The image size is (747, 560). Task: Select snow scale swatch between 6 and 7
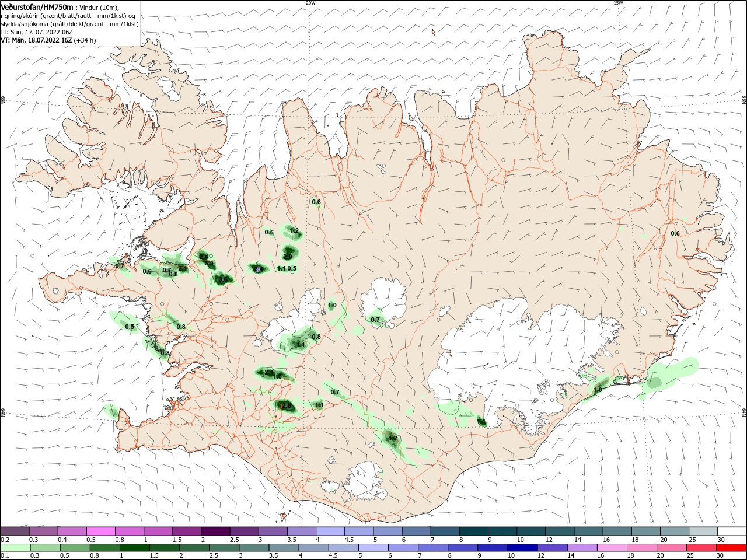[x=416, y=531]
